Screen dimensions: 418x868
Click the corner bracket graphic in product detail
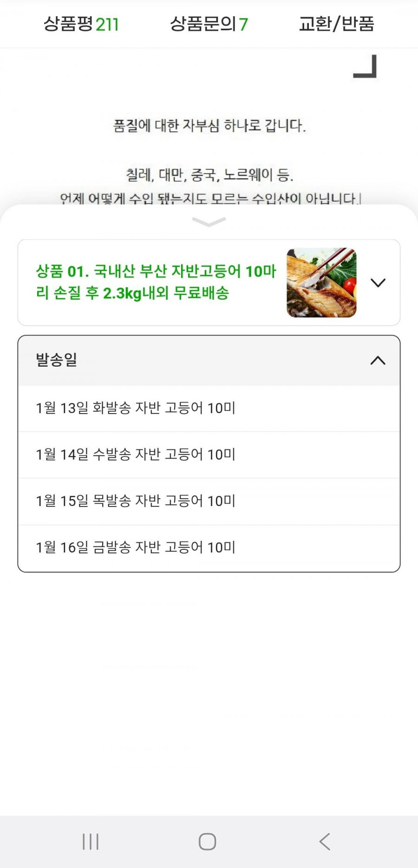(x=365, y=66)
